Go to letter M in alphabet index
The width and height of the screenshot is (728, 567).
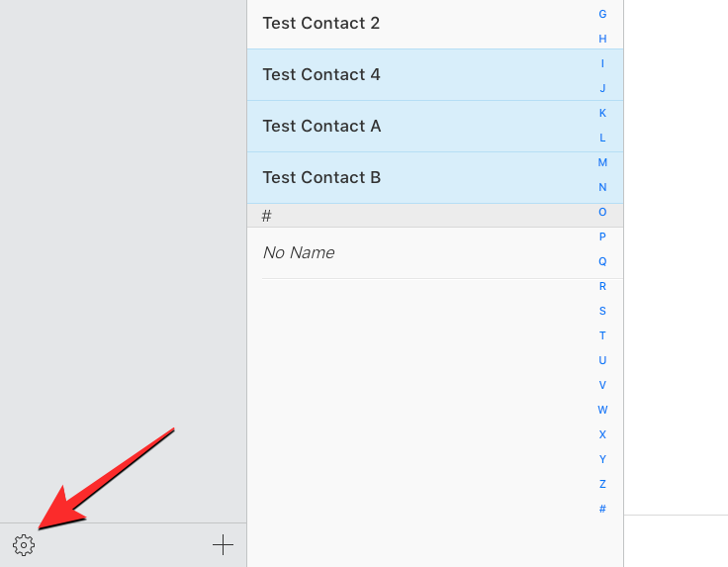pyautogui.click(x=602, y=162)
